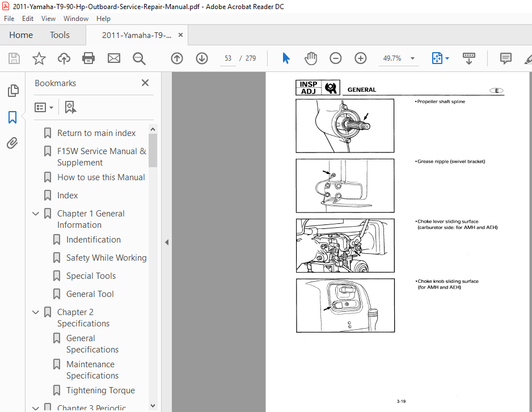Open the File menu
Screen dimensions: 532x412
pyautogui.click(x=9, y=19)
